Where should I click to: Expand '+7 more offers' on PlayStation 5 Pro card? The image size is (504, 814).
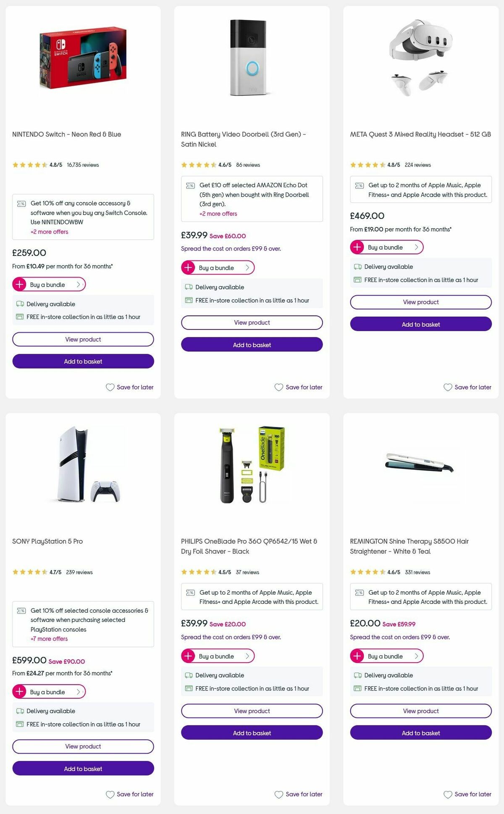(x=49, y=638)
